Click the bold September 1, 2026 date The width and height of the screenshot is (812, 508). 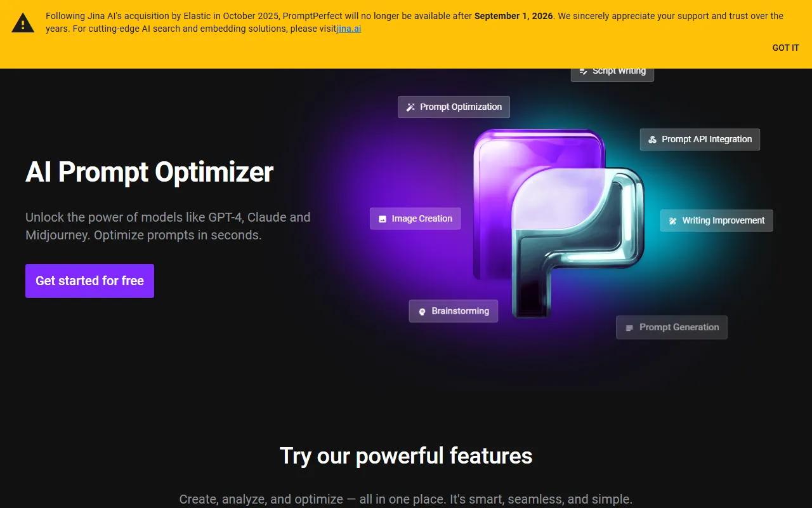[513, 16]
